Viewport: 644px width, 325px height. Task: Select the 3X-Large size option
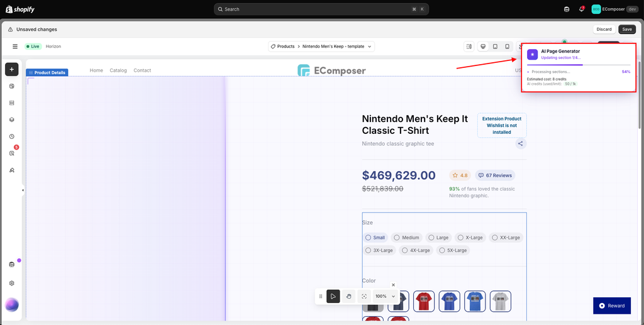tap(379, 250)
